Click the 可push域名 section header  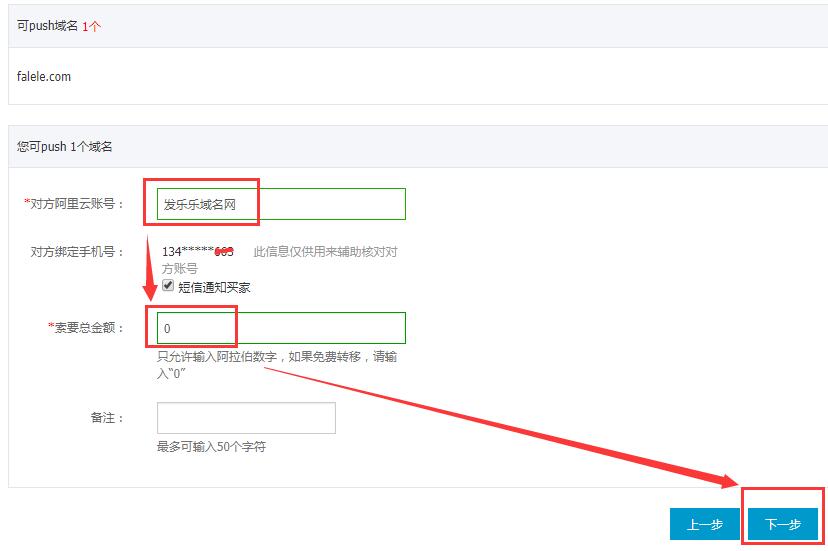point(48,26)
